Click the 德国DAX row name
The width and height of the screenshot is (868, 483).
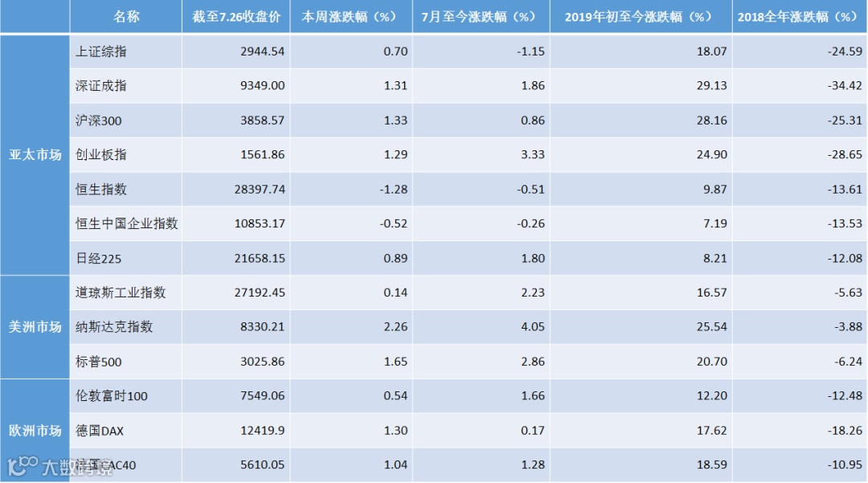coord(100,431)
